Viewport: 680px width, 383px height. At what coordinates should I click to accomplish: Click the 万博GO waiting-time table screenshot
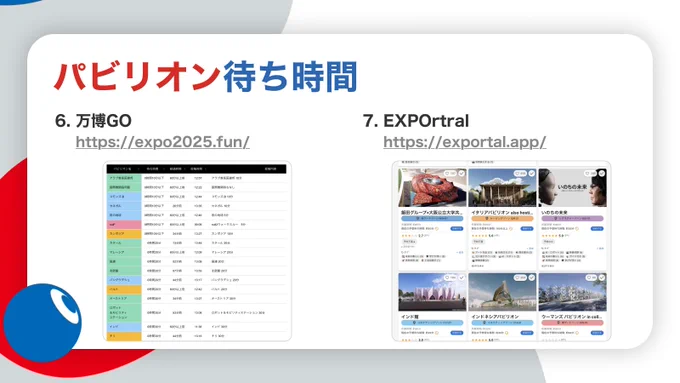pos(197,251)
